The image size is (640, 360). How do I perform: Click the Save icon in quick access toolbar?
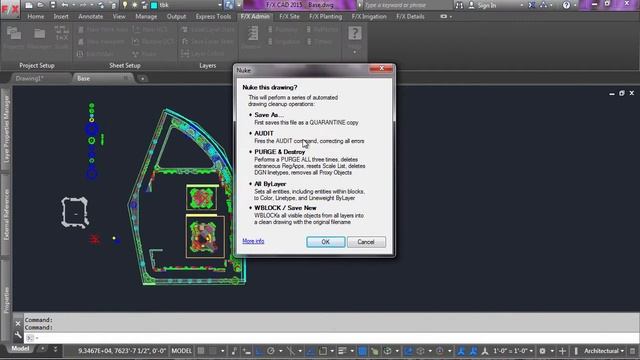[53, 5]
